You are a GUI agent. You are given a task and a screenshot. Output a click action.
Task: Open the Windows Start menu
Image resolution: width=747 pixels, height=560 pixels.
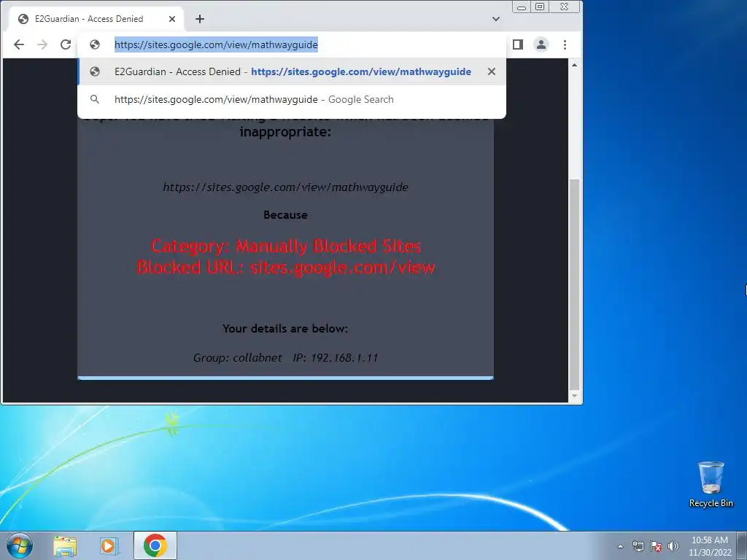point(20,545)
